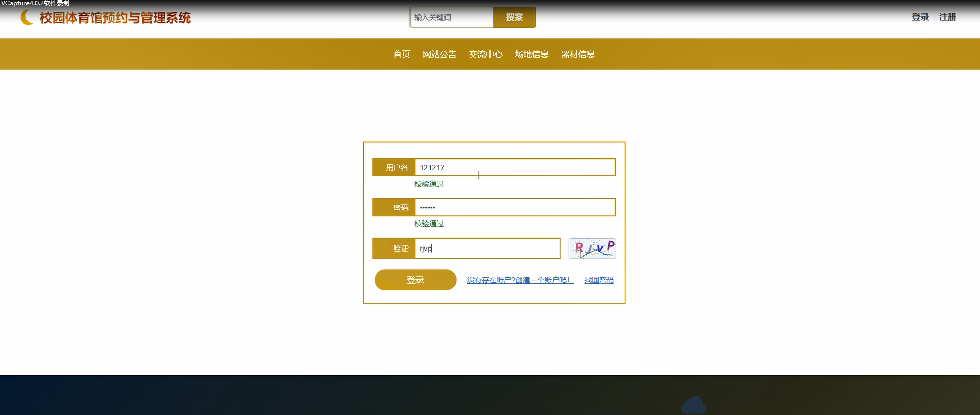Viewport: 980px width, 415px height.
Task: Go to 首页 in navigation bar
Action: (x=402, y=54)
